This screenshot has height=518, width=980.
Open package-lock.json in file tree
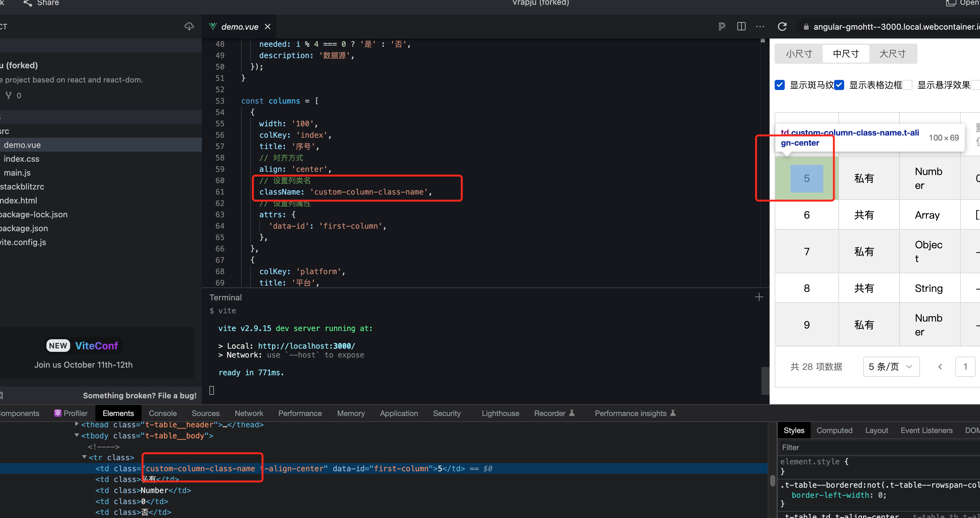(33, 214)
